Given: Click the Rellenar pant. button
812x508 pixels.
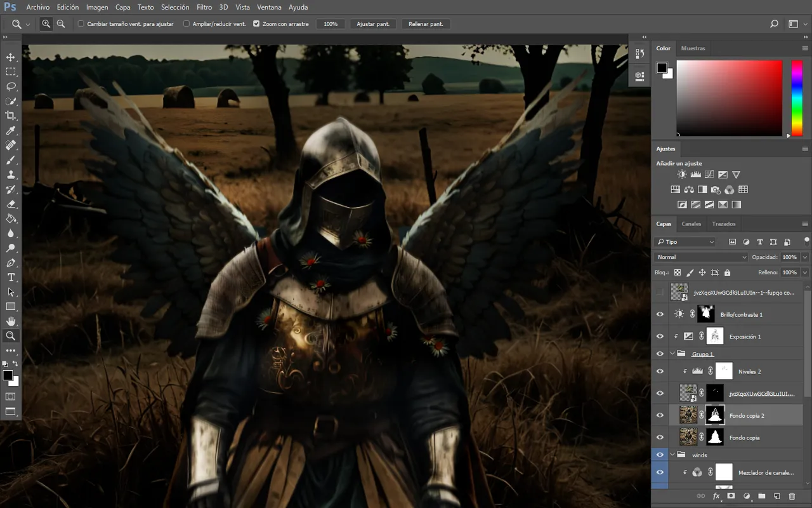Looking at the screenshot, I should (426, 24).
